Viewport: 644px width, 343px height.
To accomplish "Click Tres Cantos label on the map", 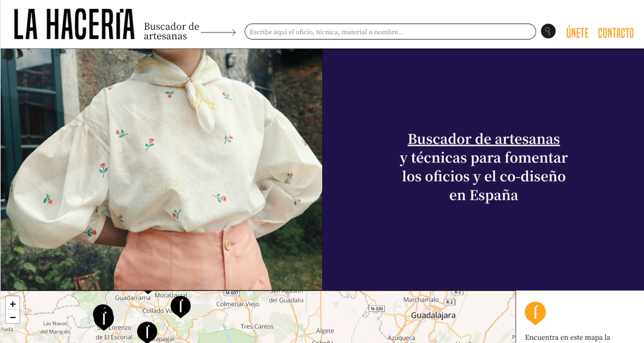I will pos(257,326).
